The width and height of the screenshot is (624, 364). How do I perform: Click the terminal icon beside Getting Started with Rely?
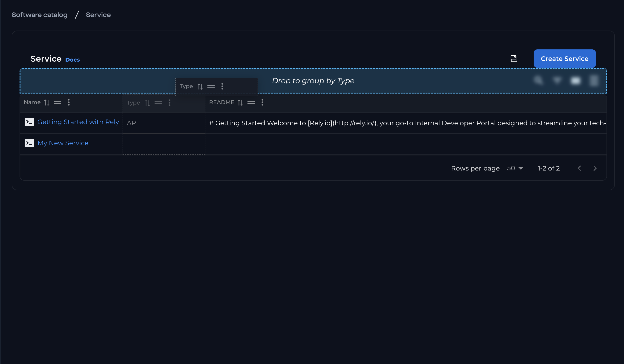(29, 122)
